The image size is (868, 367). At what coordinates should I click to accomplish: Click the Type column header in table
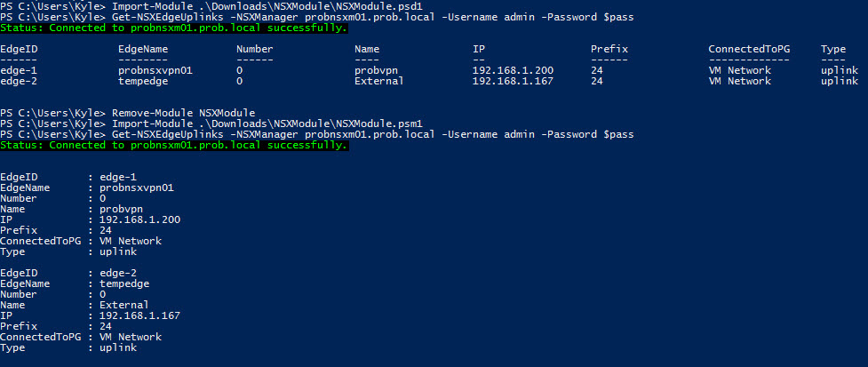[x=832, y=49]
